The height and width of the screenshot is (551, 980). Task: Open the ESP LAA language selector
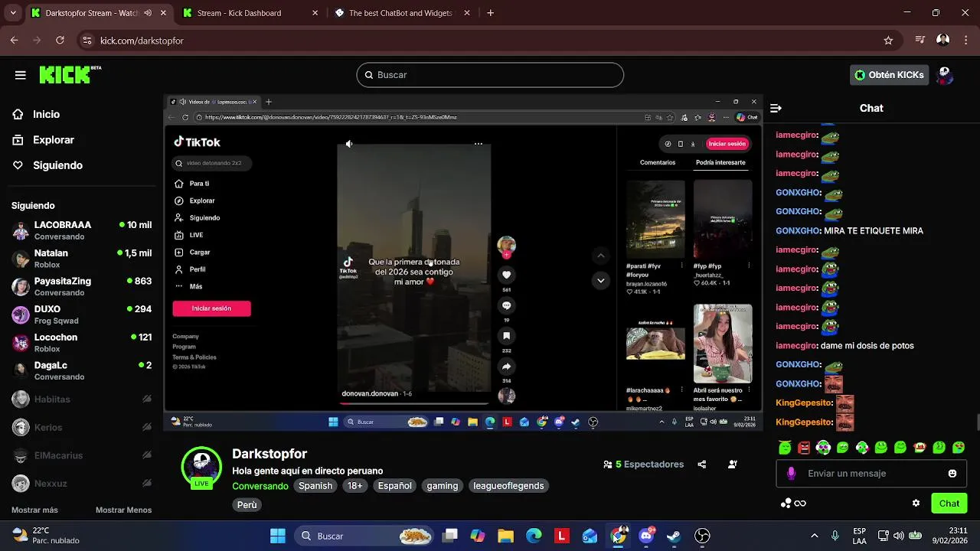860,536
